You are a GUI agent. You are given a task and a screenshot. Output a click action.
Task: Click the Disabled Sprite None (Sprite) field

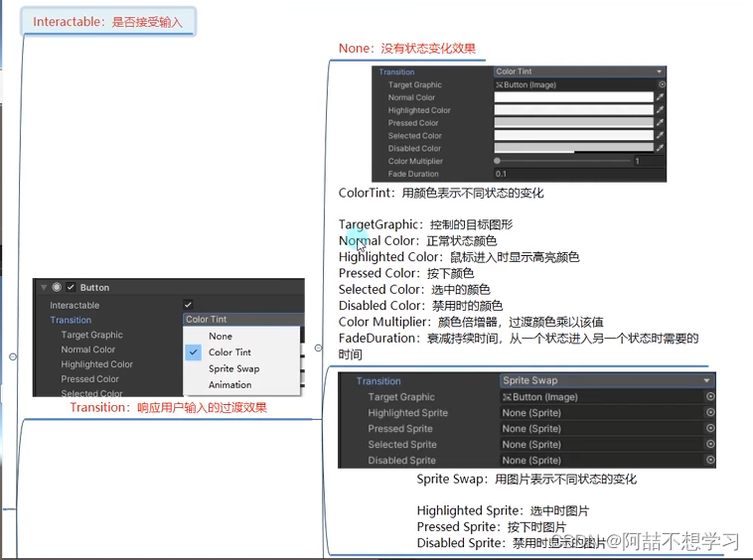(602, 460)
